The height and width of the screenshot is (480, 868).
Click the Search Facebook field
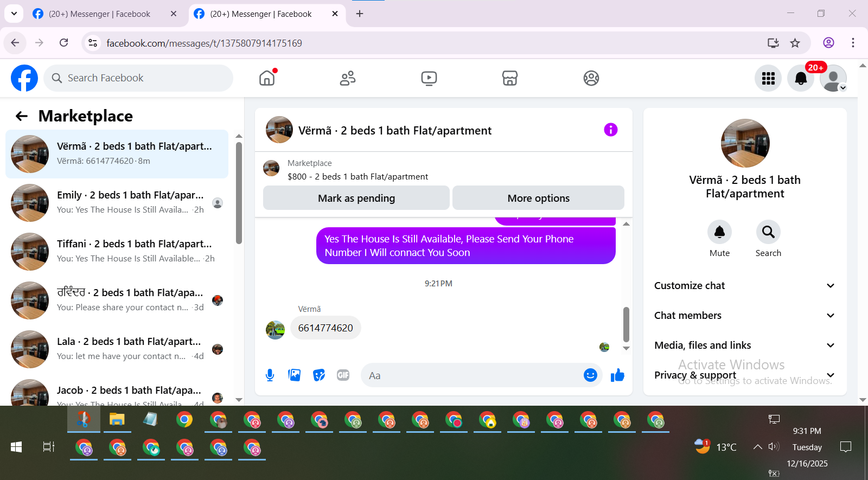coord(138,78)
